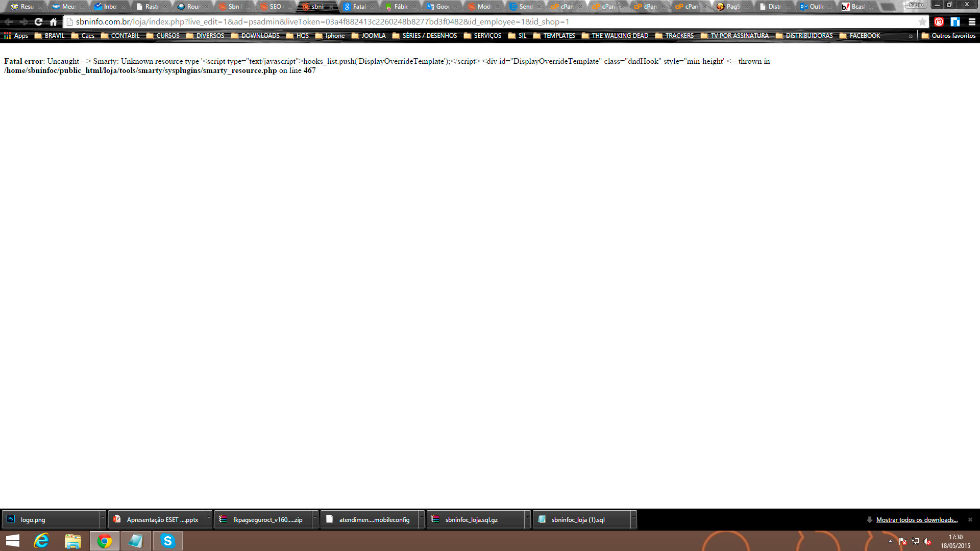Bookmark this page with the star icon
This screenshot has height=551, width=980.
(x=922, y=22)
